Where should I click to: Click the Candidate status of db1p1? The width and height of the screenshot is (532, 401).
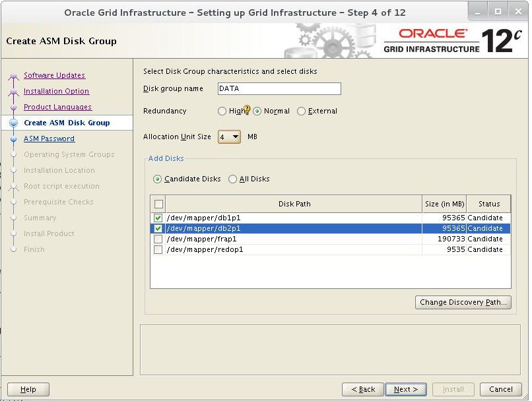tap(485, 218)
